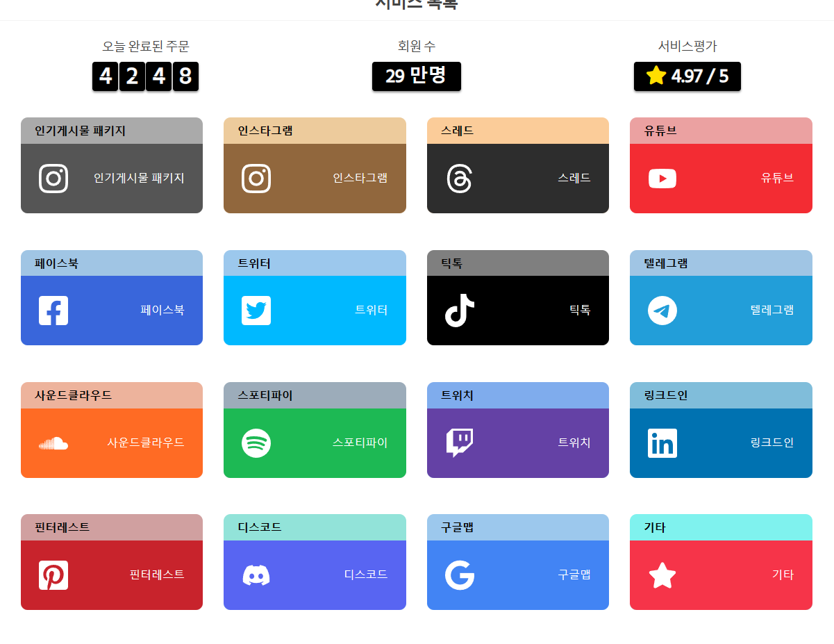Open the TikTok logo icon
The width and height of the screenshot is (834, 644).
coord(459,311)
